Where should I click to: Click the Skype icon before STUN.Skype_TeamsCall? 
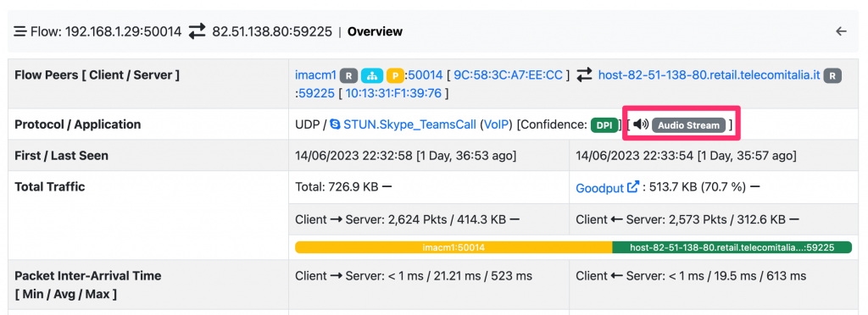coord(335,124)
